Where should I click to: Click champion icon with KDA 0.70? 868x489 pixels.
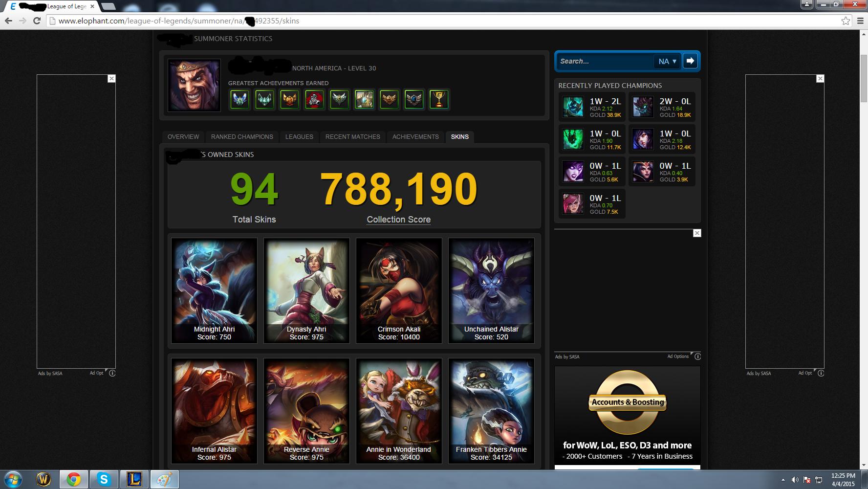[573, 204]
